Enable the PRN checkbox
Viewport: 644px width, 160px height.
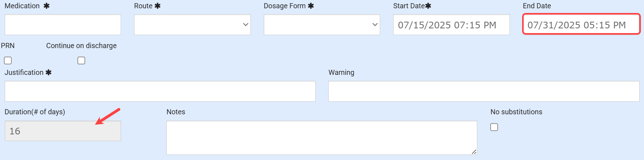pyautogui.click(x=8, y=60)
